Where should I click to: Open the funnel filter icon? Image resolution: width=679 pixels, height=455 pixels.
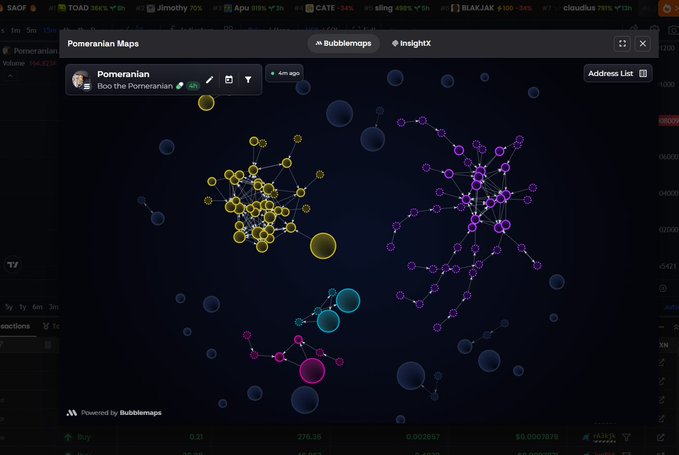248,80
